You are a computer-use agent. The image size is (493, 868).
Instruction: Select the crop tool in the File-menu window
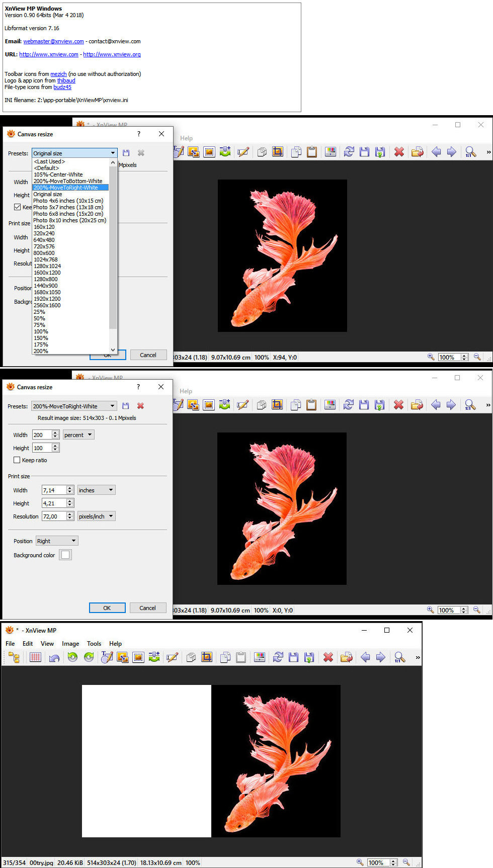coord(207,657)
